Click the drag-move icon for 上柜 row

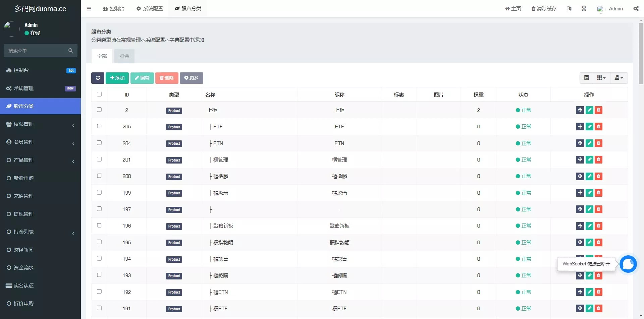pyautogui.click(x=580, y=110)
